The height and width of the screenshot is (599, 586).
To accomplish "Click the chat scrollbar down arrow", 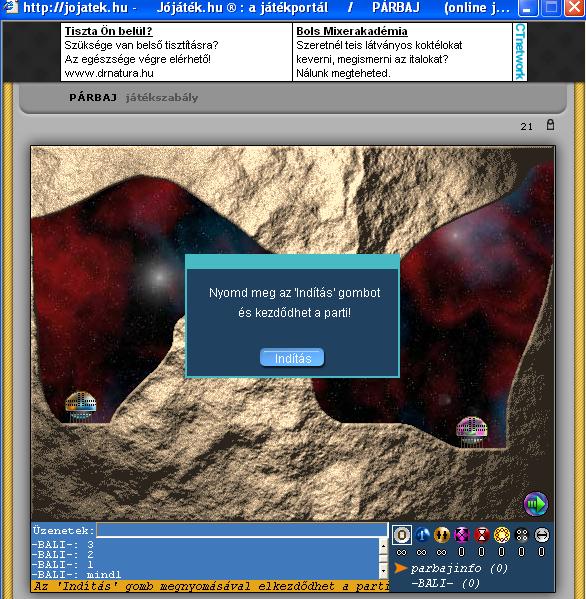I will 384,571.
